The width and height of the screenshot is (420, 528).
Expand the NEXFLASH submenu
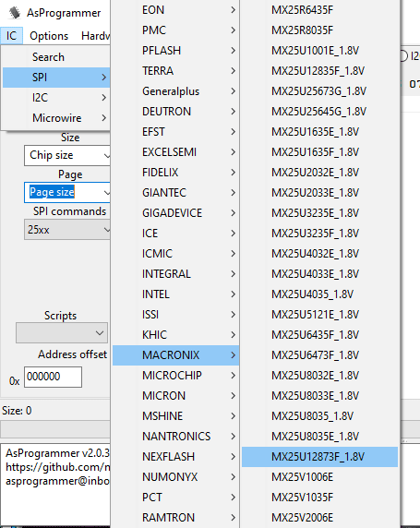pyautogui.click(x=175, y=456)
